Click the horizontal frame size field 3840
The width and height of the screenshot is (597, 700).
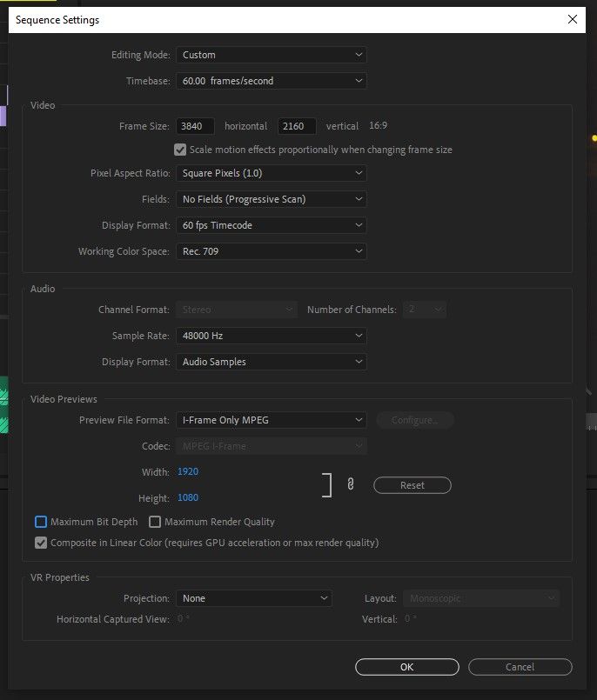(x=195, y=126)
